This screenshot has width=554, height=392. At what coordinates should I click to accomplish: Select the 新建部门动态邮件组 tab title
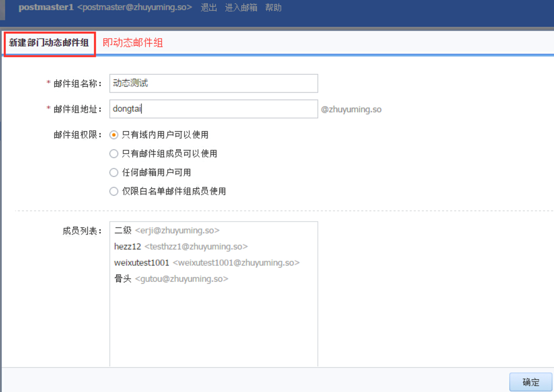tap(49, 43)
